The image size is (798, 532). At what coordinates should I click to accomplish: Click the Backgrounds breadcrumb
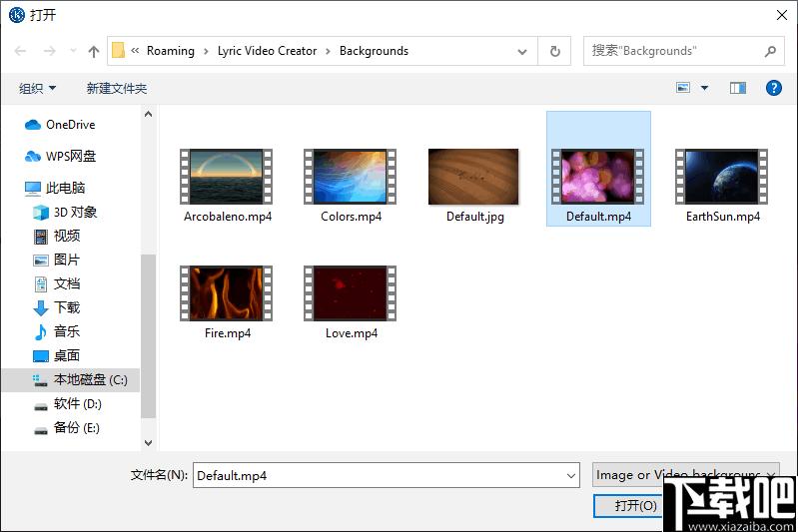tap(375, 51)
